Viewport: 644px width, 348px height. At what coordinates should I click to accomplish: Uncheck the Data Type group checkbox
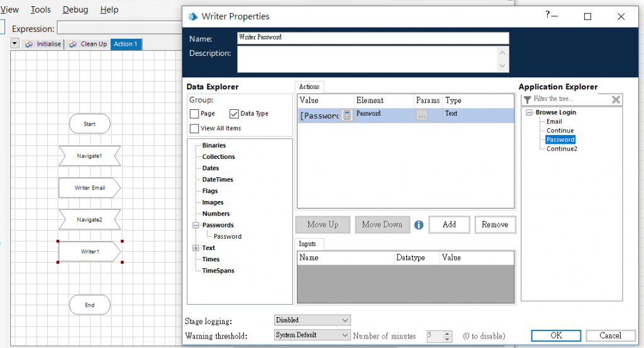(234, 114)
